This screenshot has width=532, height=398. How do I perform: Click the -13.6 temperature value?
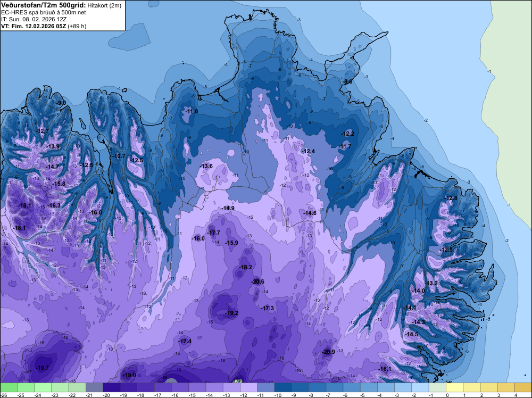(206, 166)
